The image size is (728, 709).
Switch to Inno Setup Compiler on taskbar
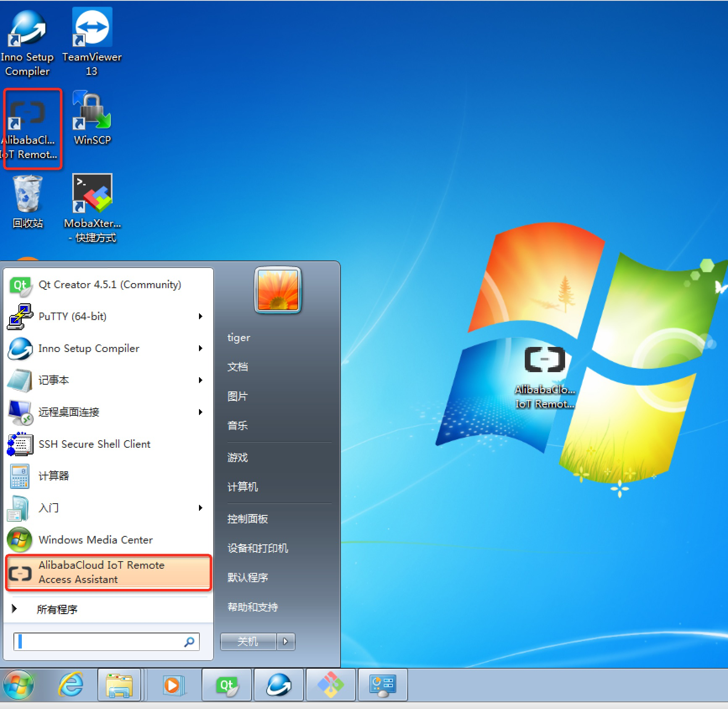[279, 685]
